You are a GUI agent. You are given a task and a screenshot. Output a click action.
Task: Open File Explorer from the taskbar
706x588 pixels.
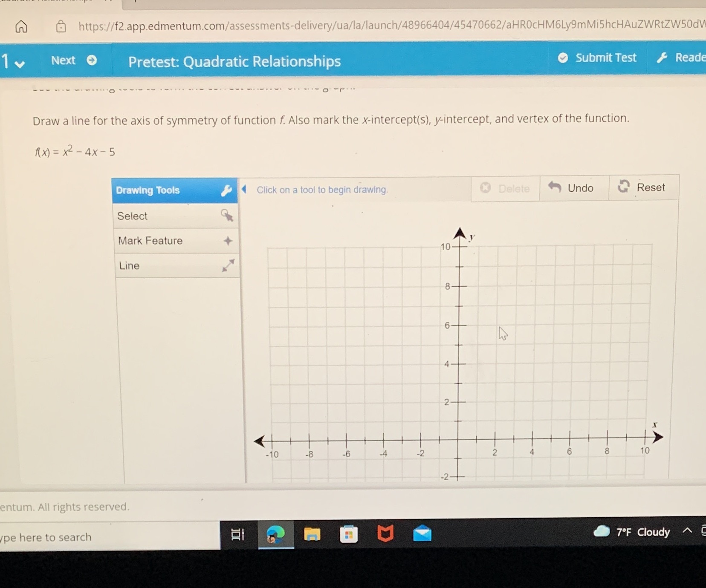tap(312, 533)
